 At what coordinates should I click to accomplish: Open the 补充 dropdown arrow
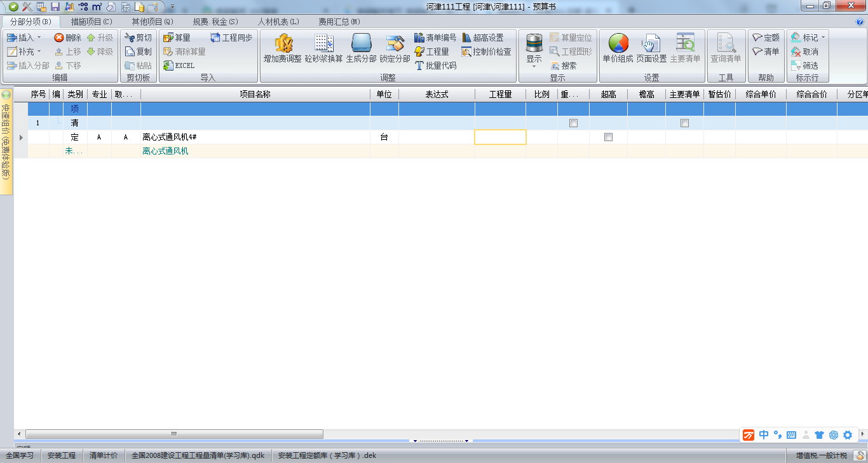pyautogui.click(x=39, y=52)
